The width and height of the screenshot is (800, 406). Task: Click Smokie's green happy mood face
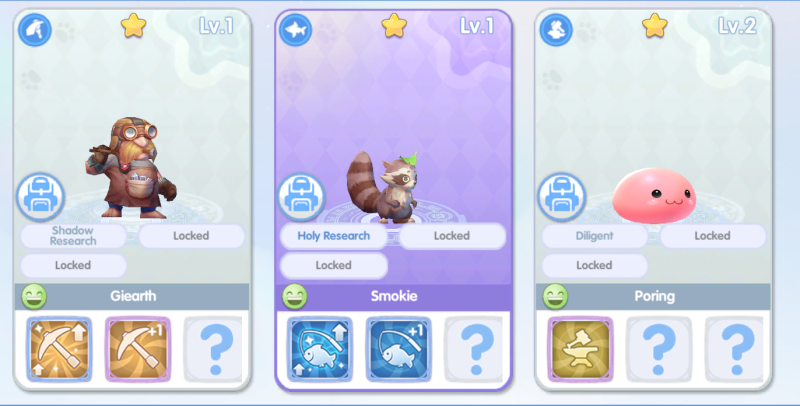click(x=294, y=296)
